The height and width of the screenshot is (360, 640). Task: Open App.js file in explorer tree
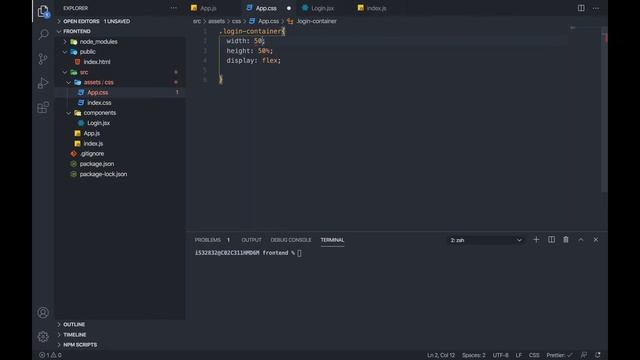[x=91, y=133]
